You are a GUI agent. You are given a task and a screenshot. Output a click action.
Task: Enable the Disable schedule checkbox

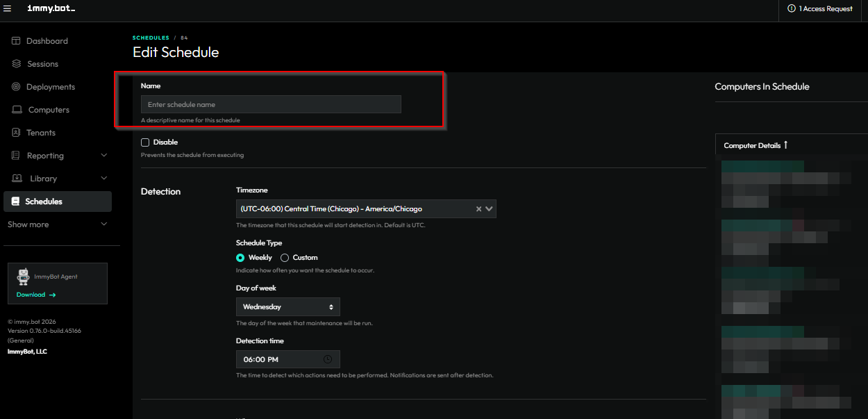[x=145, y=142]
